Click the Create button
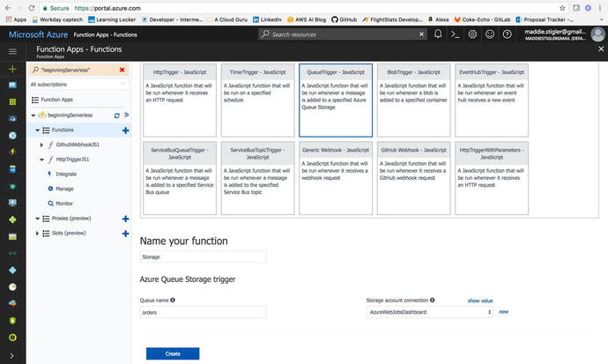Screen dimensions: 608x364 click(x=173, y=353)
